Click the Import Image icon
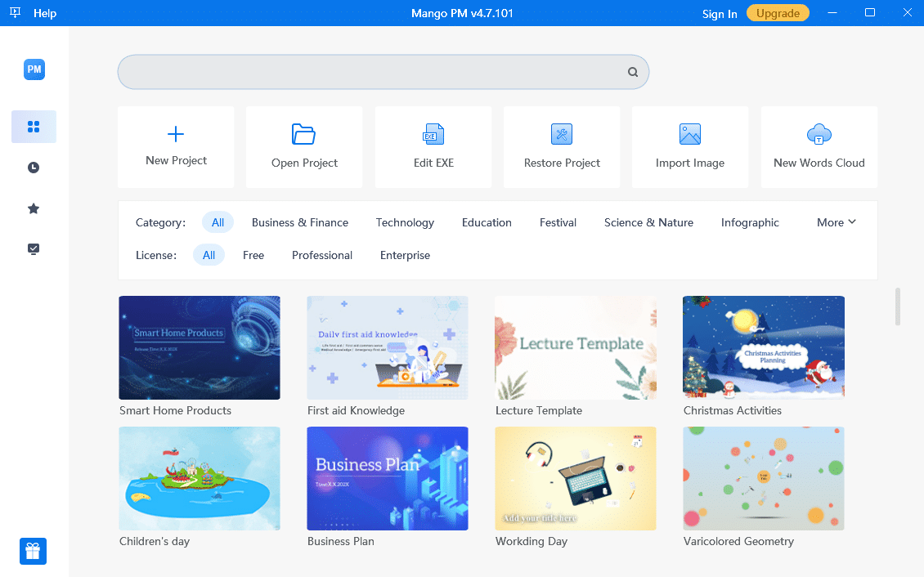The width and height of the screenshot is (924, 577). click(x=690, y=134)
